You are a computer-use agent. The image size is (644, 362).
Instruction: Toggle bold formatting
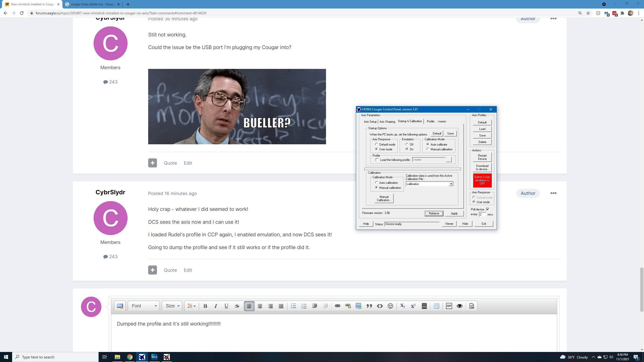[205, 306]
